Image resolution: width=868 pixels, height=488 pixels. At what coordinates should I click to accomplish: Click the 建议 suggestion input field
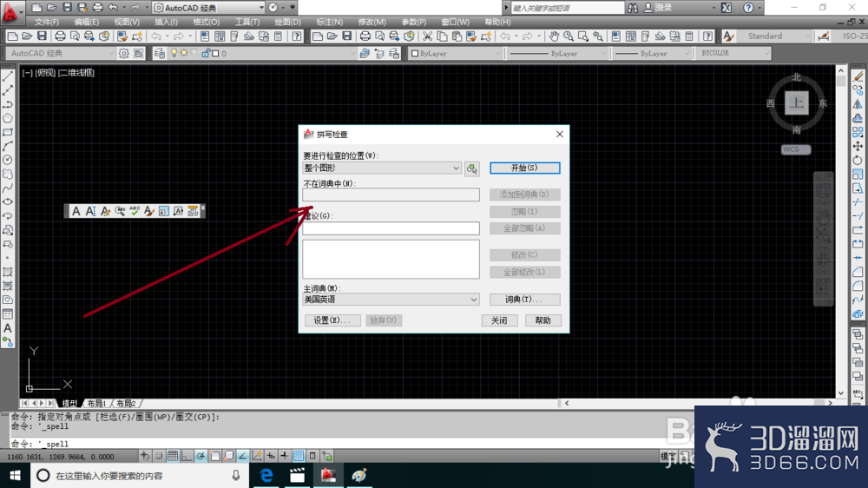391,228
